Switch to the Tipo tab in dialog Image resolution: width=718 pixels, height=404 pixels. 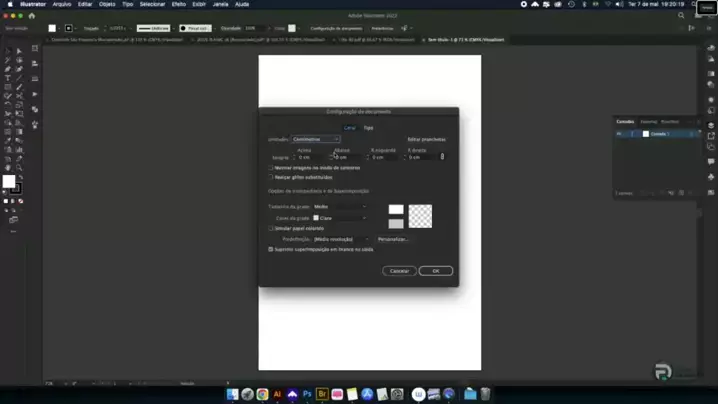click(368, 128)
